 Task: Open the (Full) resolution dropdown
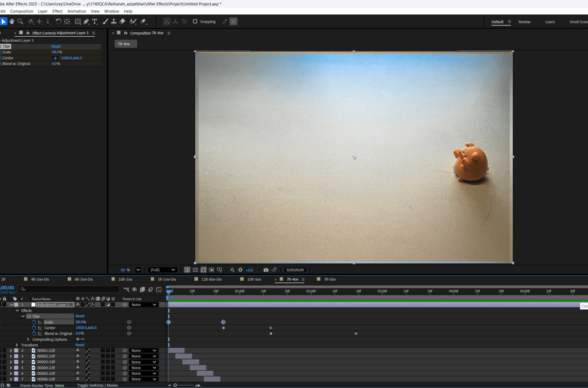coord(163,270)
